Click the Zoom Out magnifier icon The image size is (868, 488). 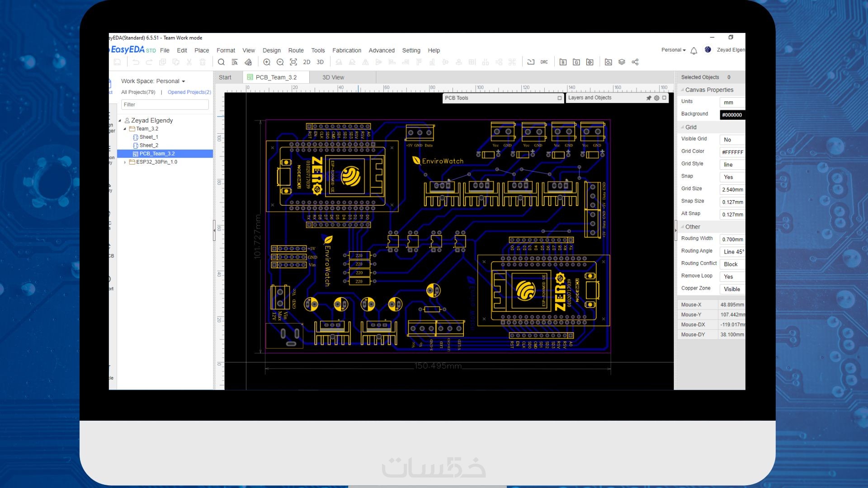pyautogui.click(x=280, y=62)
